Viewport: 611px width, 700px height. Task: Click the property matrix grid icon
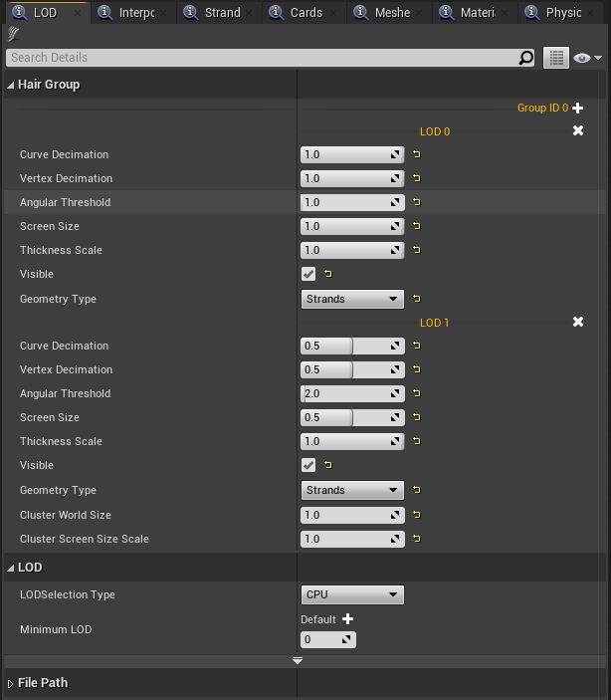555,58
